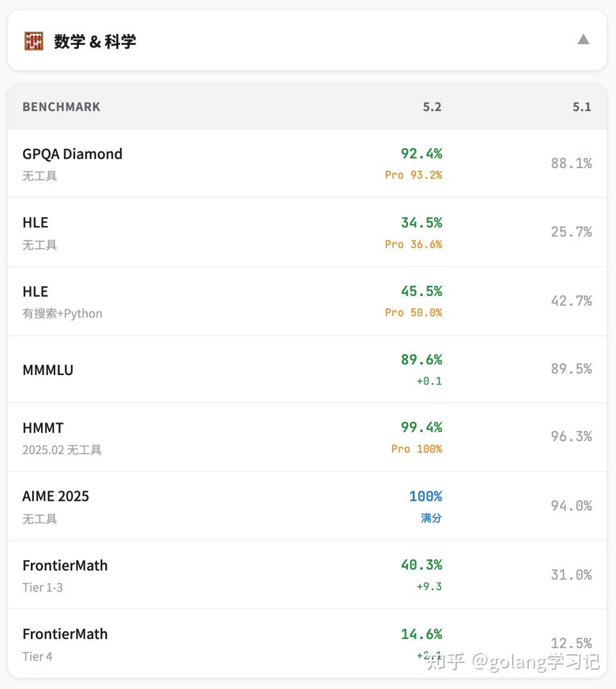Open the GPQA Diamond benchmark row
Screen dimensions: 616x689
tap(307, 164)
